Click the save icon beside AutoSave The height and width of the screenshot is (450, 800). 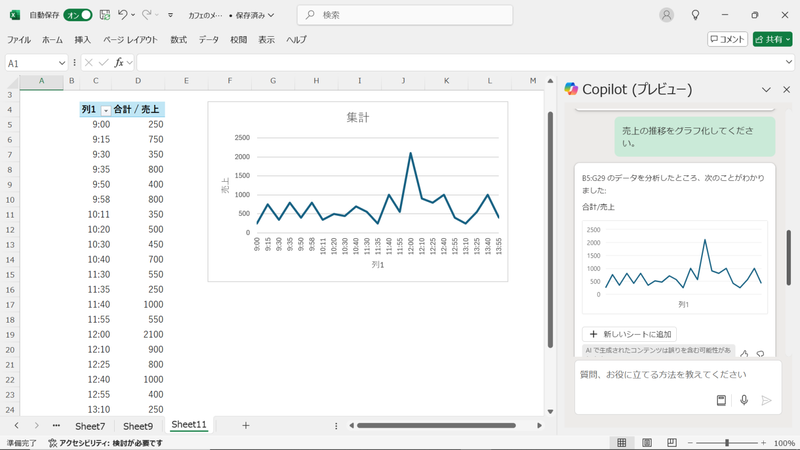coord(104,15)
